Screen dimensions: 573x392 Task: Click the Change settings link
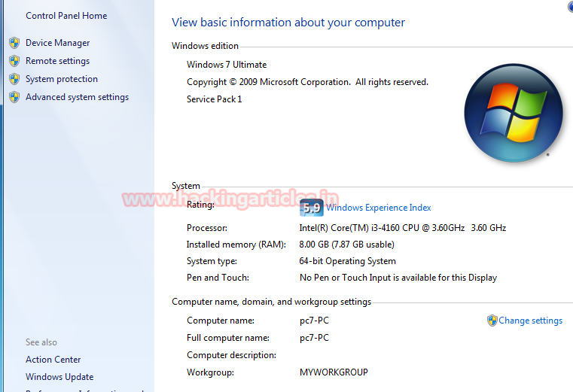pyautogui.click(x=530, y=321)
